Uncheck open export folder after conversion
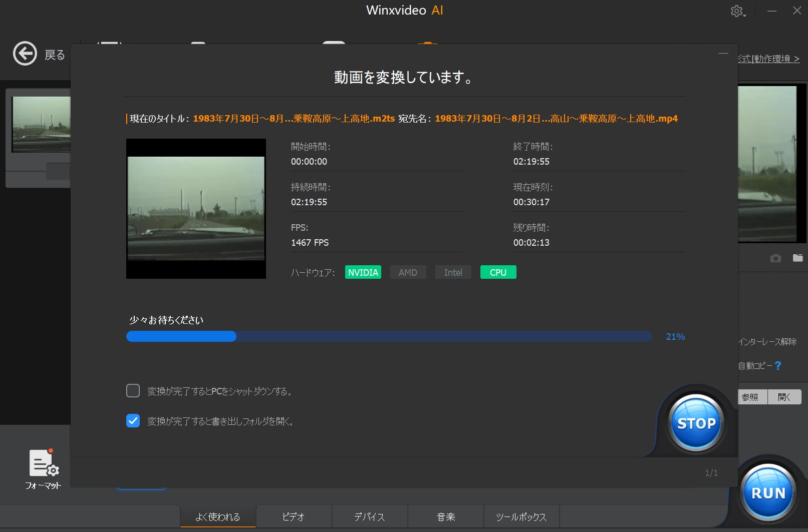Image resolution: width=808 pixels, height=532 pixels. (133, 420)
